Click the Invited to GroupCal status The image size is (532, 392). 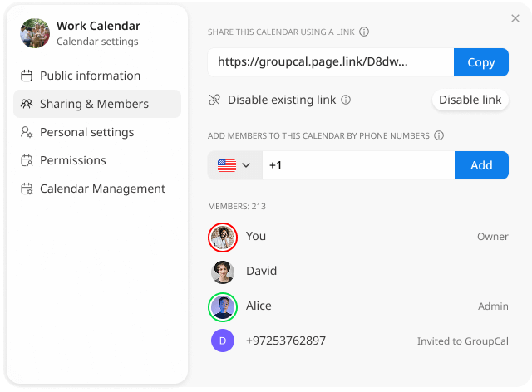(463, 341)
